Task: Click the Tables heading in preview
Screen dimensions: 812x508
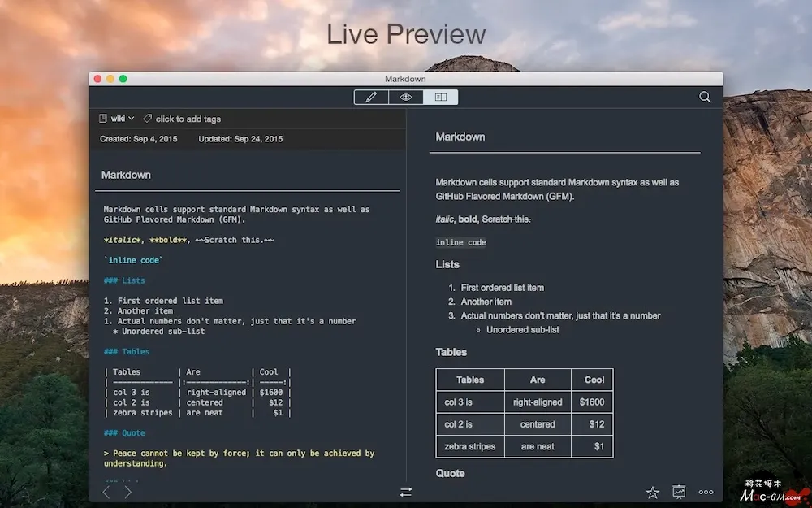Action: click(451, 352)
